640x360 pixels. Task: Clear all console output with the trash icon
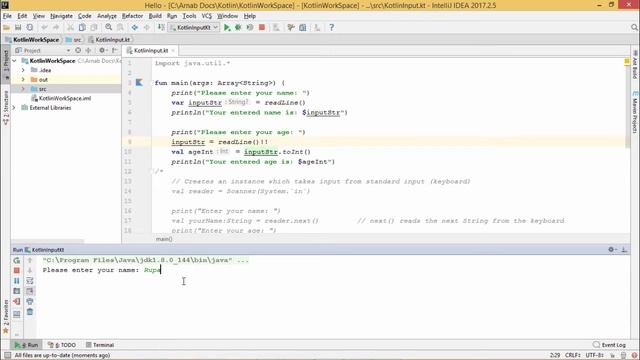click(30, 312)
